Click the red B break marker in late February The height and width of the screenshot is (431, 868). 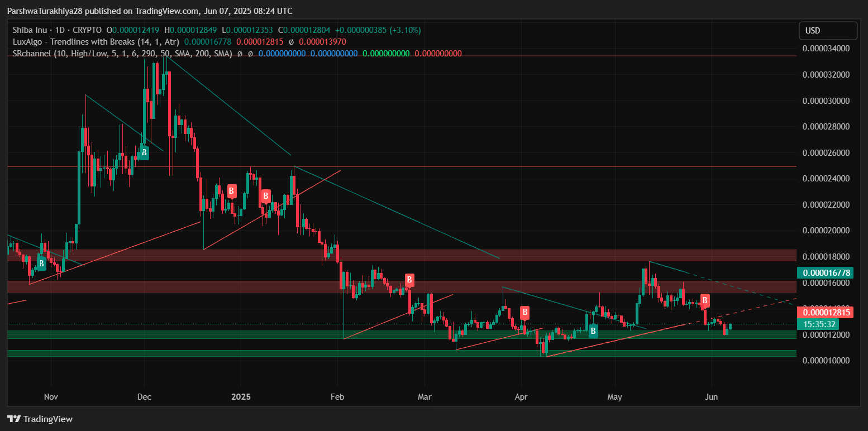[409, 280]
